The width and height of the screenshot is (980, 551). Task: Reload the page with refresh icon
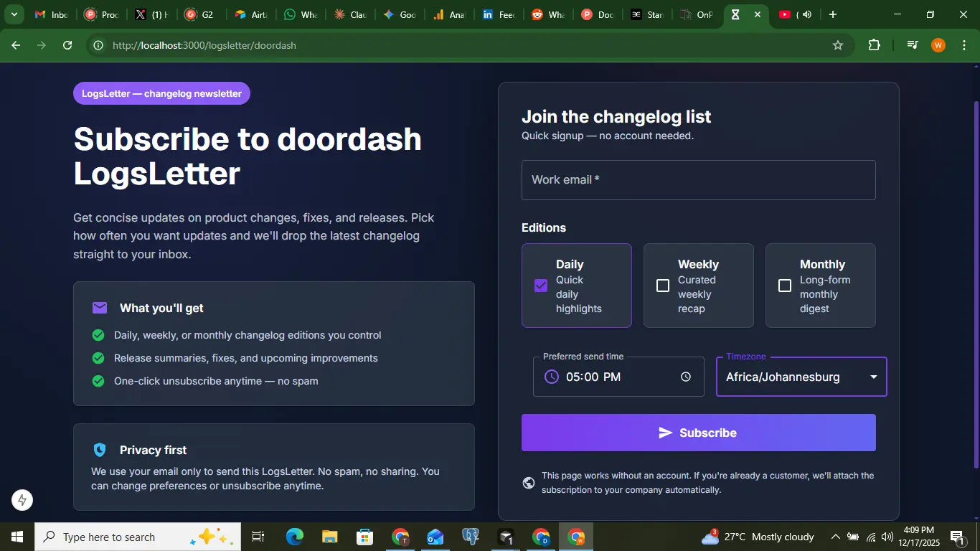pyautogui.click(x=67, y=45)
